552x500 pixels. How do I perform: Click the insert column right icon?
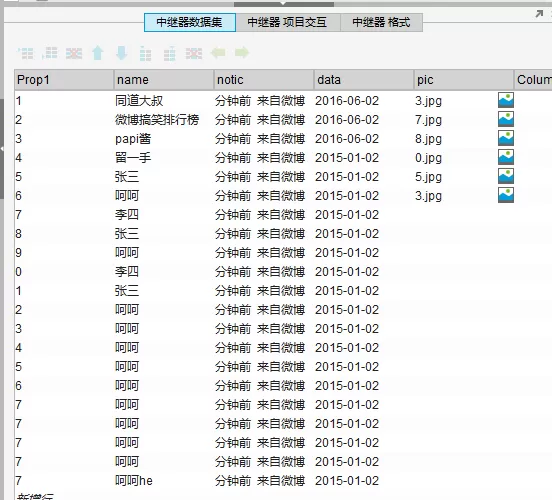coord(170,53)
